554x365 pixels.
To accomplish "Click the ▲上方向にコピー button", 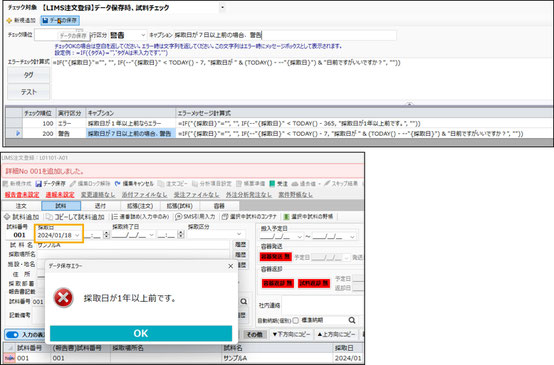I will click(336, 334).
